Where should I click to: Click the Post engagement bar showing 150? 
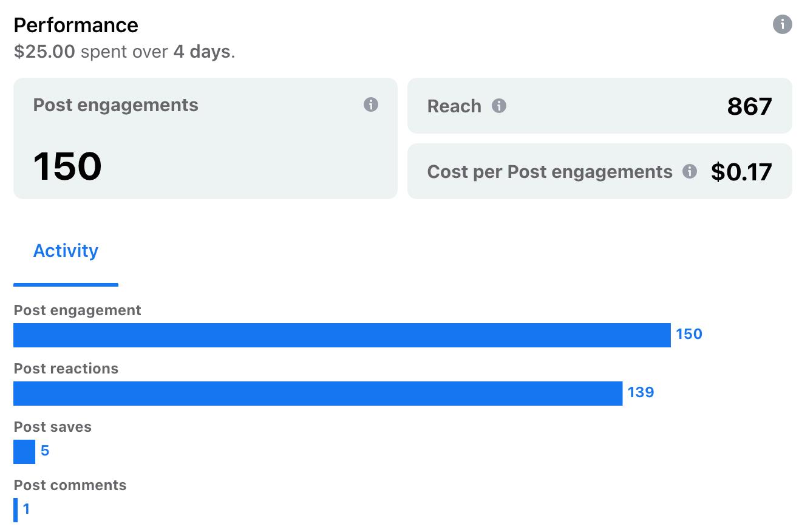pos(342,335)
